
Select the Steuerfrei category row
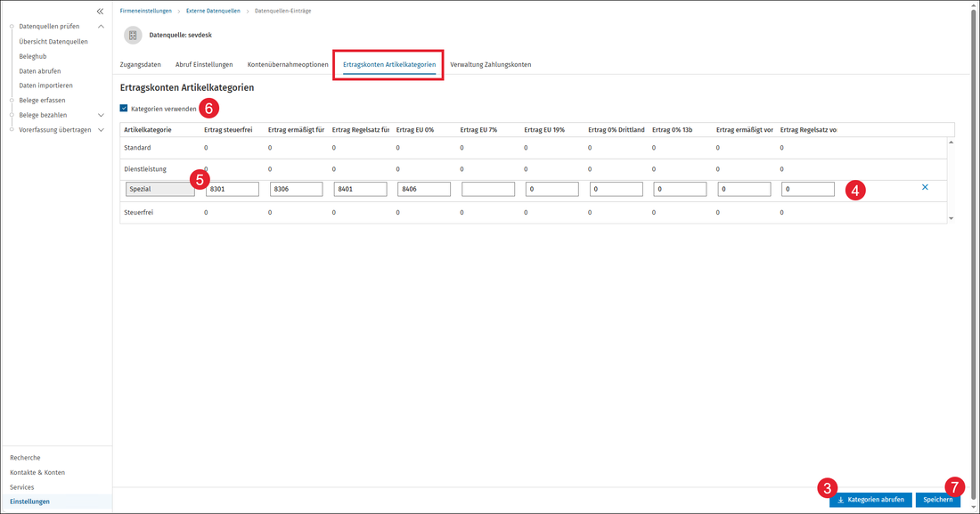[x=533, y=213]
